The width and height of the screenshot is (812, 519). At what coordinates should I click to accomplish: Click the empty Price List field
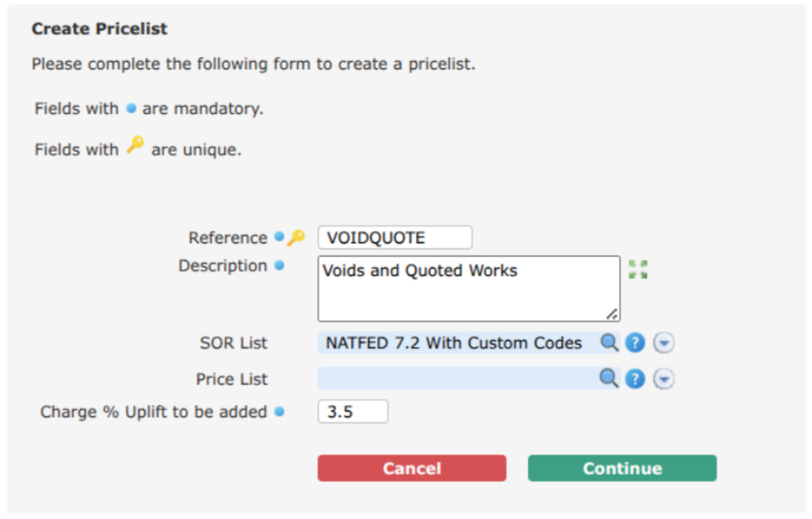(x=458, y=378)
